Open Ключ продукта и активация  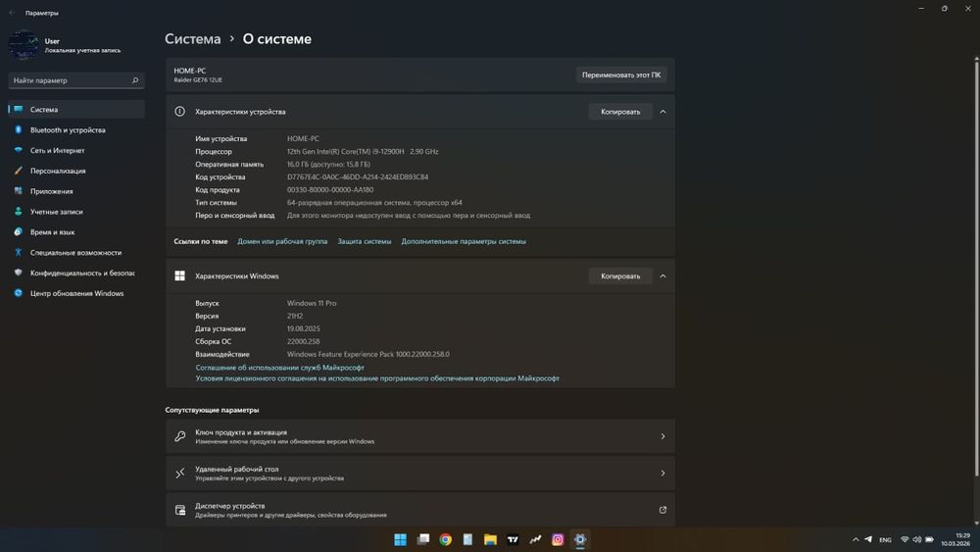(x=420, y=436)
